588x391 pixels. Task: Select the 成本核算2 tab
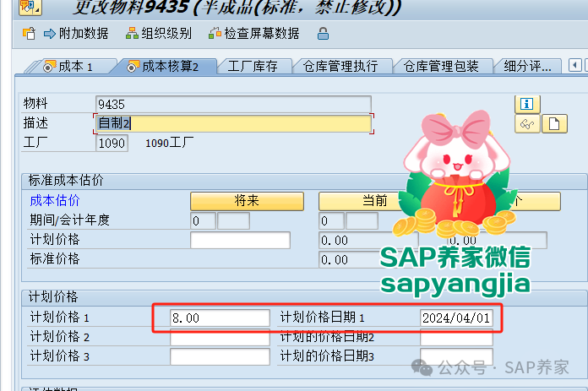point(164,67)
